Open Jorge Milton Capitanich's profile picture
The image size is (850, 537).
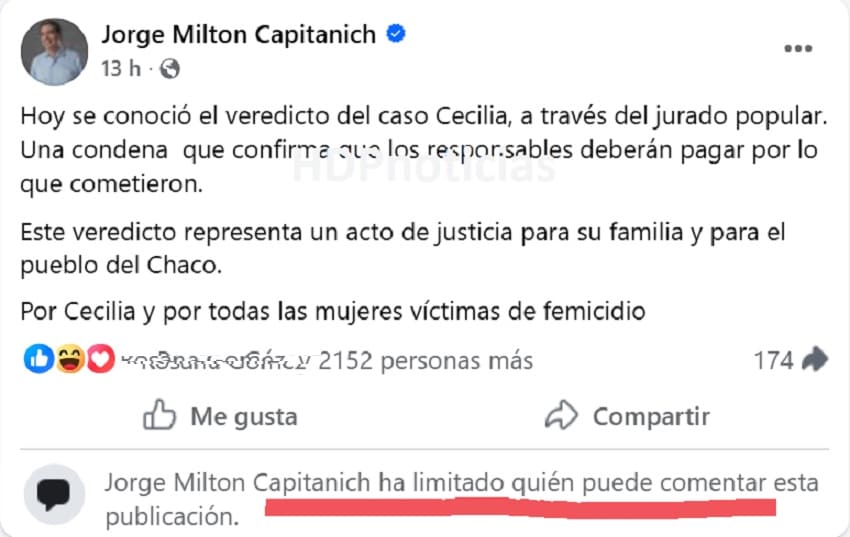pyautogui.click(x=54, y=52)
